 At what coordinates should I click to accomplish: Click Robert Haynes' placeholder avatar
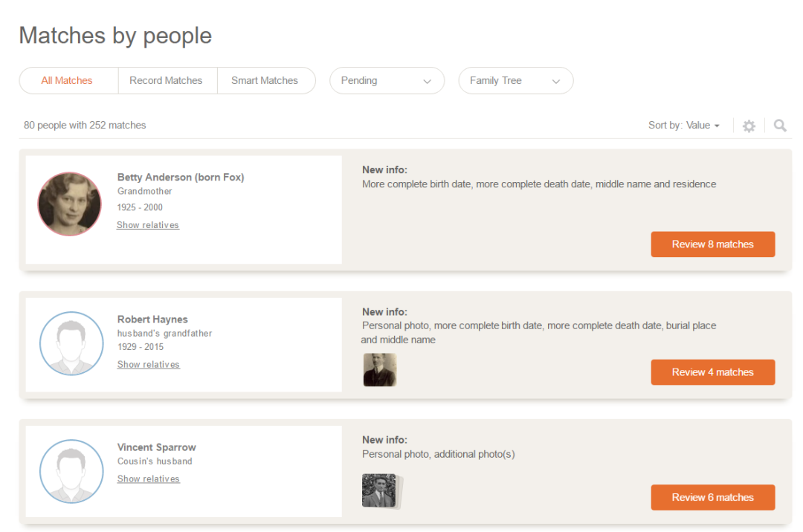(x=71, y=343)
